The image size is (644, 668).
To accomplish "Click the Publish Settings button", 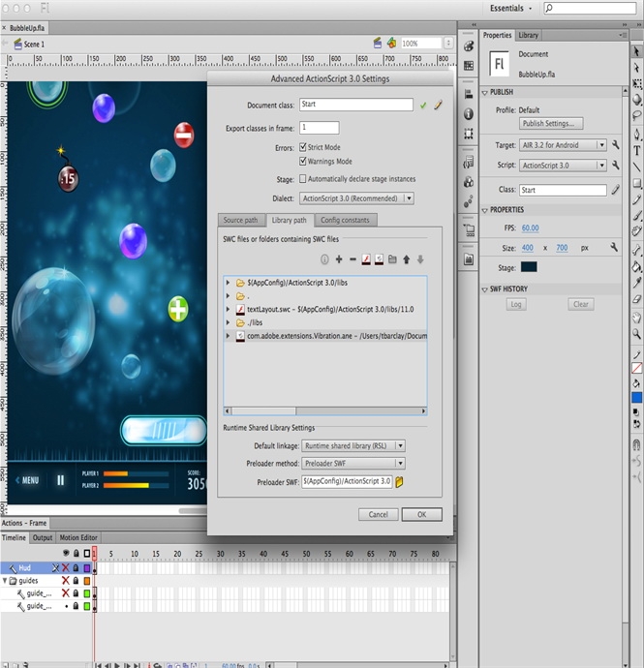I will pyautogui.click(x=552, y=124).
